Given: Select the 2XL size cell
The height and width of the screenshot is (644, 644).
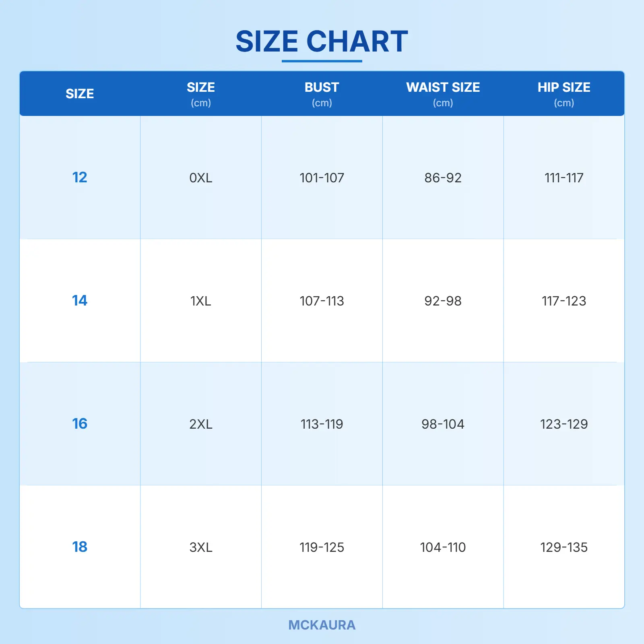Looking at the screenshot, I should [200, 424].
